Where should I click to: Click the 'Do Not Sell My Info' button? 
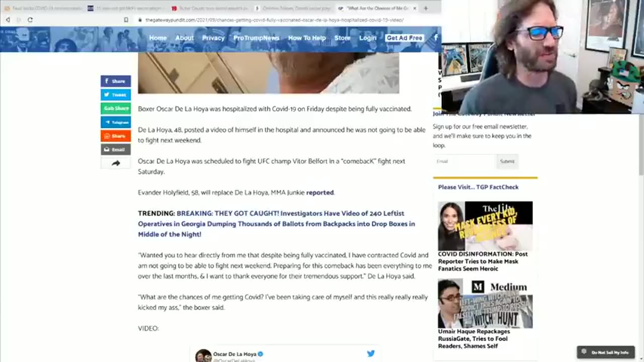tap(606, 352)
